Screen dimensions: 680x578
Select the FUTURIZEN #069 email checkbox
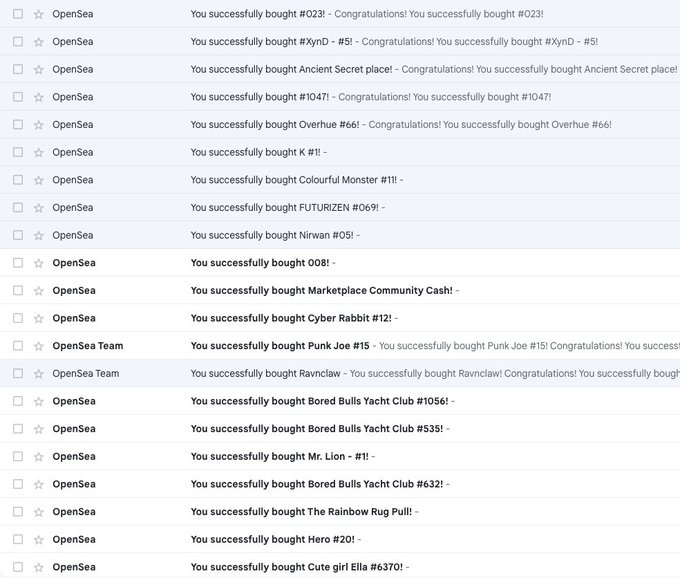click(18, 208)
